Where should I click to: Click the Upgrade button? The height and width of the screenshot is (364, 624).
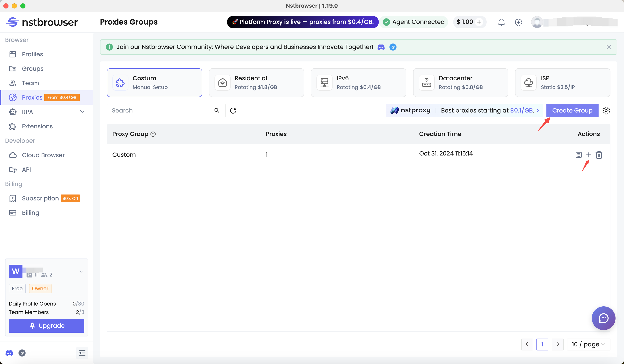tap(47, 326)
